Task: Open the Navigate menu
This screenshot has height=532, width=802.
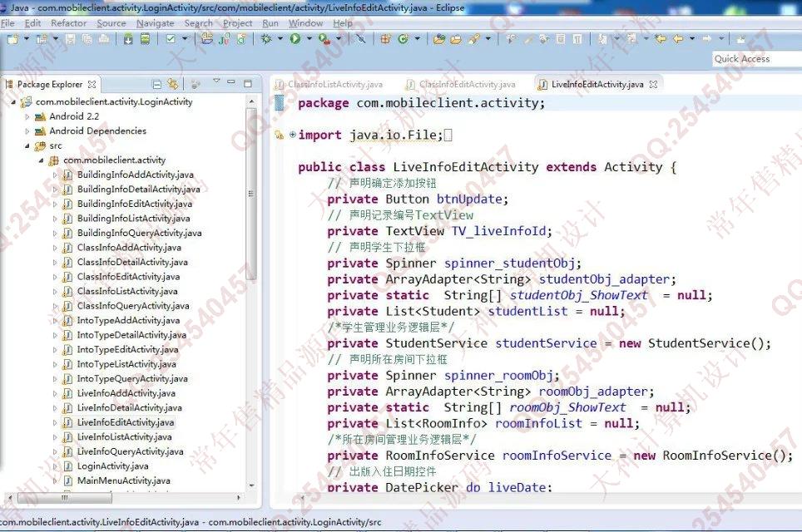Action: [x=155, y=23]
